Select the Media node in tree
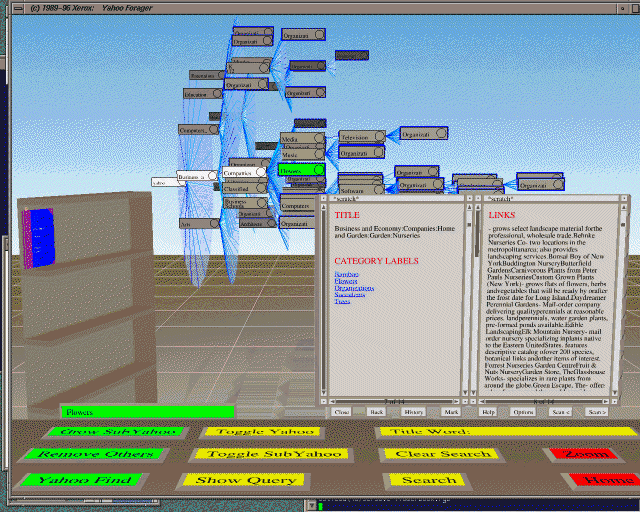 (302, 139)
